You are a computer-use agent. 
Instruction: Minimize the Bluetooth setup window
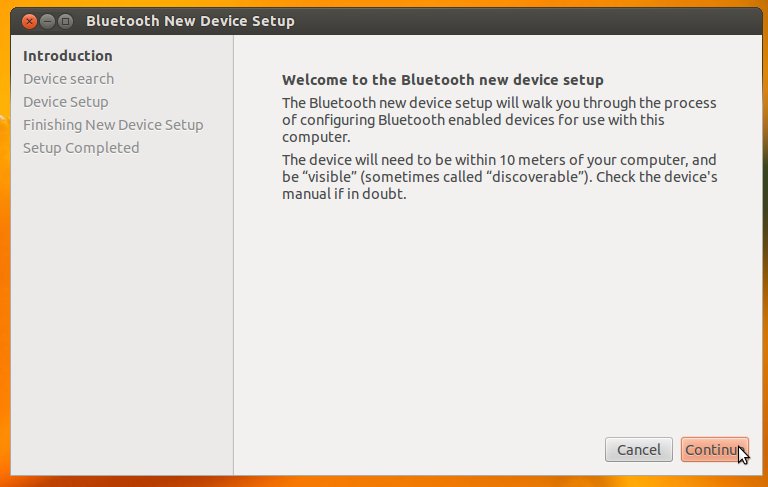[48, 20]
